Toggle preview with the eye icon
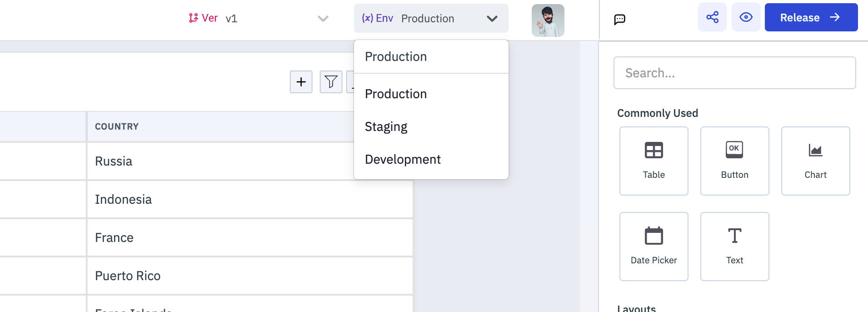 tap(746, 17)
